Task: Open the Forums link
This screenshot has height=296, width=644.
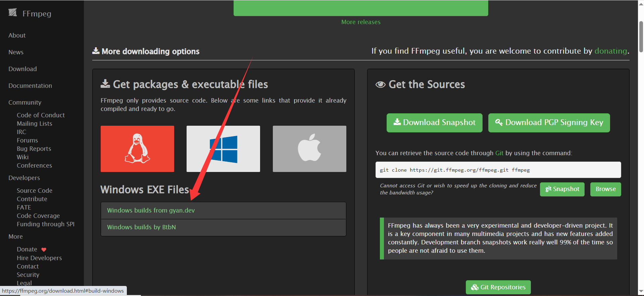Action: coord(27,140)
